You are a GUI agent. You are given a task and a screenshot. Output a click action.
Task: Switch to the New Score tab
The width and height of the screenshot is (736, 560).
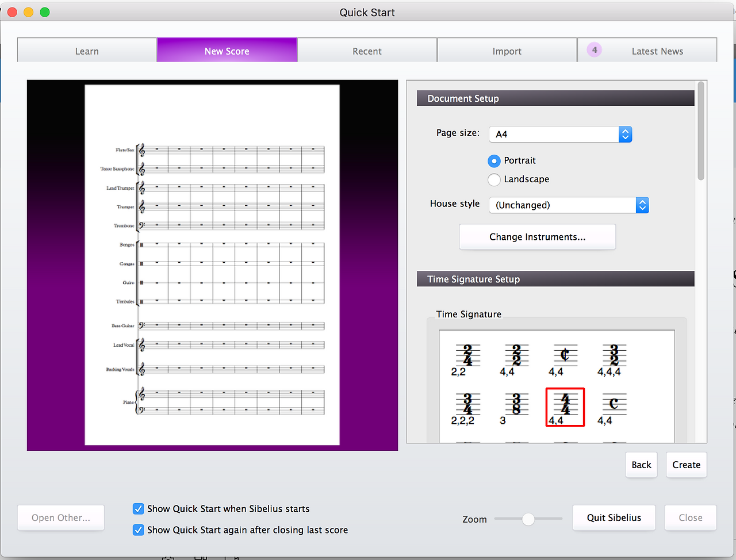[227, 51]
